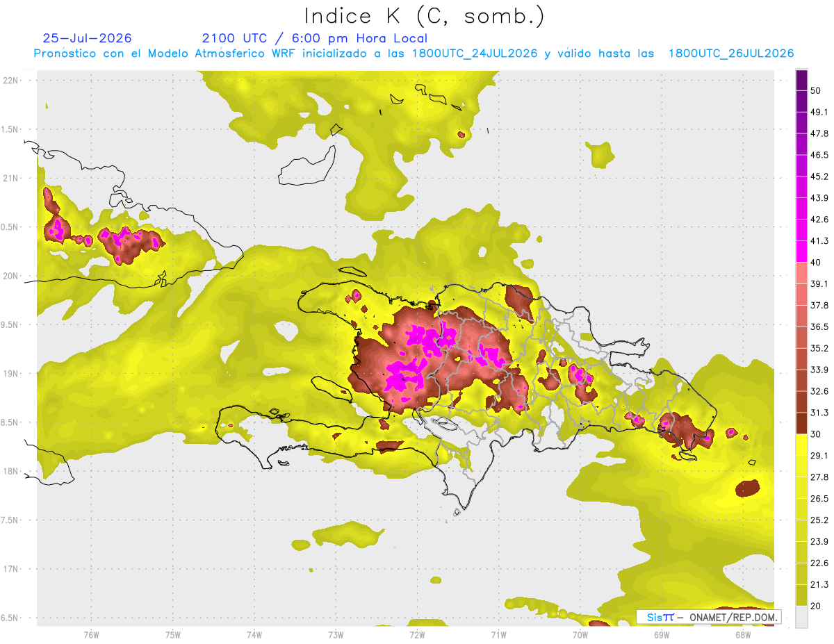Click the 23.9 color scale value

tap(820, 541)
